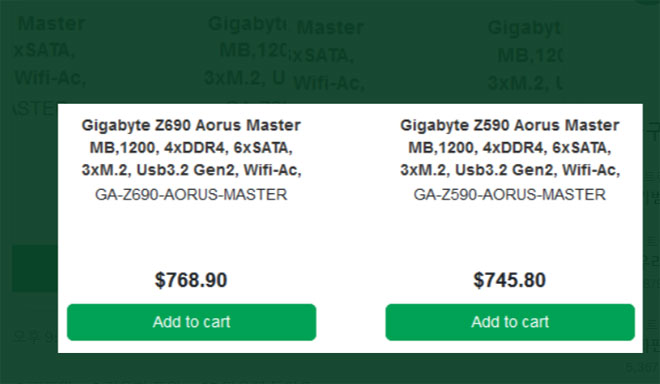Select the GA-Z590-AORUS-MASTER model code
Screen dimensions: 660x384
coord(510,195)
